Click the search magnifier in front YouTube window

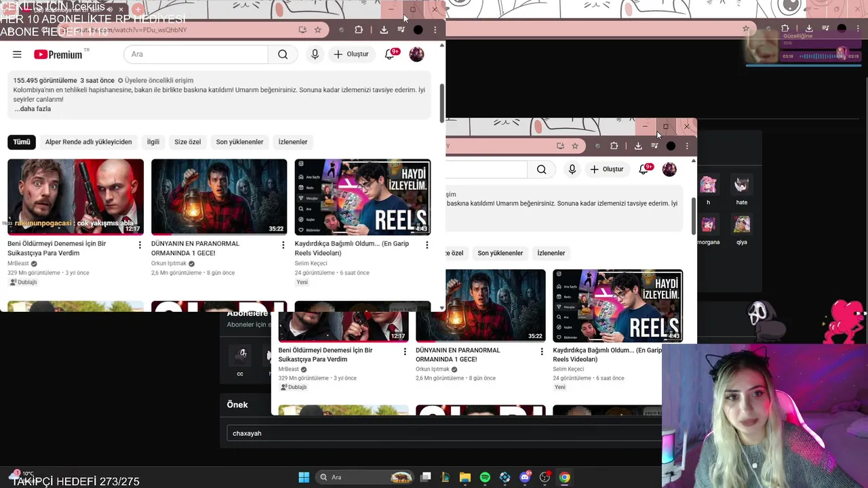(x=283, y=54)
